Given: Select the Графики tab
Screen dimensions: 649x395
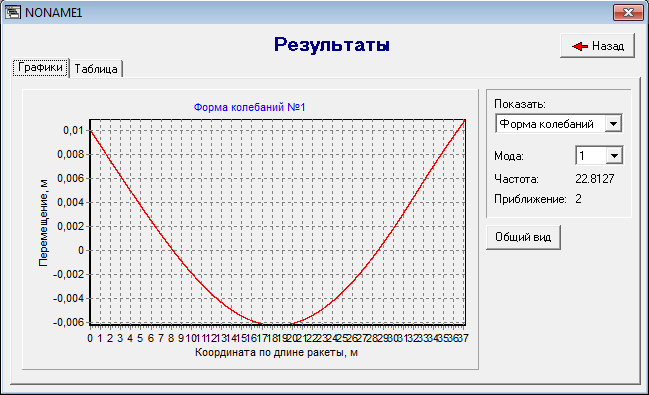Looking at the screenshot, I should [x=41, y=67].
